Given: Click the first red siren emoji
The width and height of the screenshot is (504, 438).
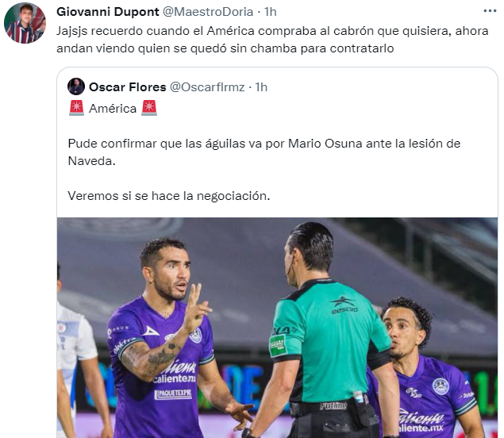Looking at the screenshot, I should click(x=76, y=108).
